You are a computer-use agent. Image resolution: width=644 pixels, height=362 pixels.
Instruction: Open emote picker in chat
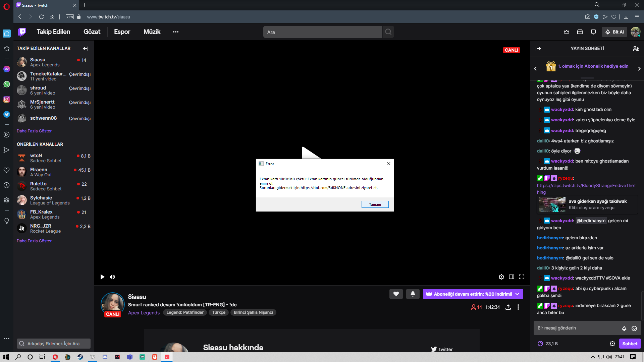[x=634, y=328]
